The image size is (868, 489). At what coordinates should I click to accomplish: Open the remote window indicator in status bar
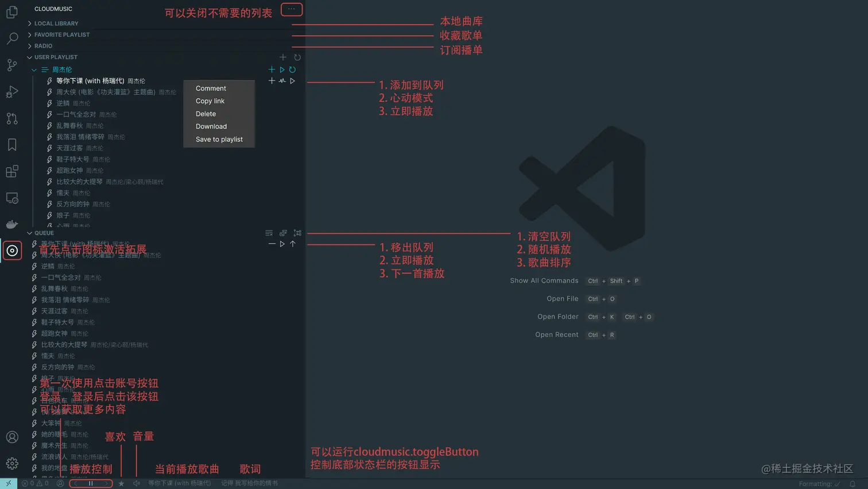click(9, 484)
